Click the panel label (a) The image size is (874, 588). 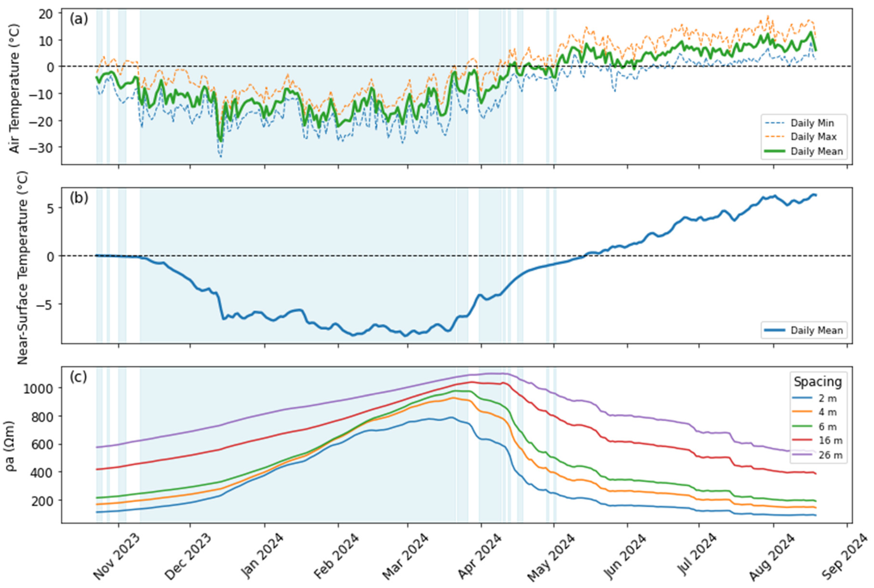coord(79,18)
